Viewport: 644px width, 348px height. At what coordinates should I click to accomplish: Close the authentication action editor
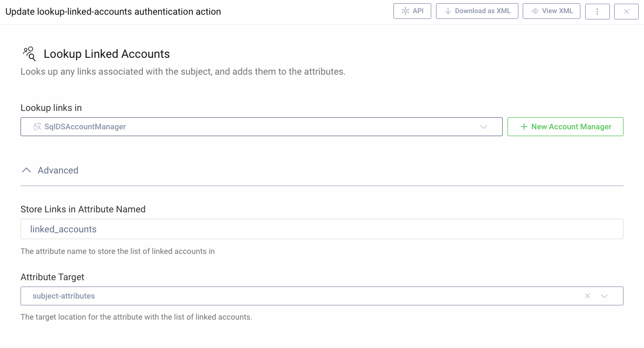tap(626, 11)
